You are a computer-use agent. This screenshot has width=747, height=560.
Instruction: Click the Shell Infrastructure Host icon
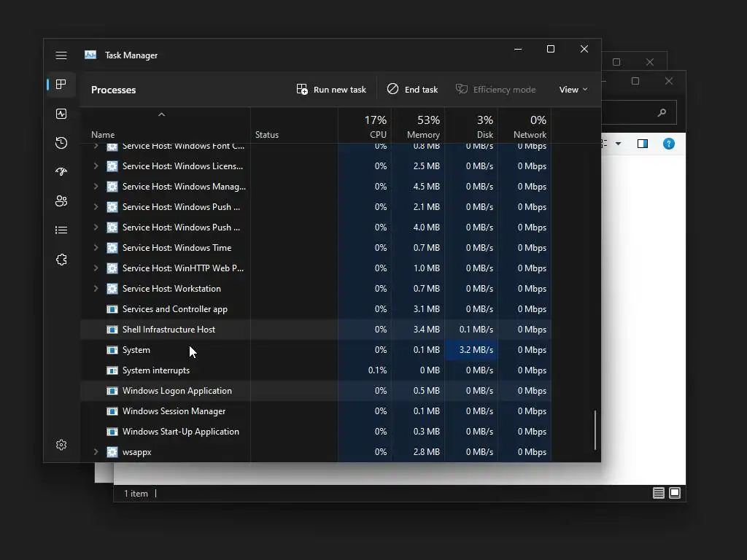click(x=112, y=330)
